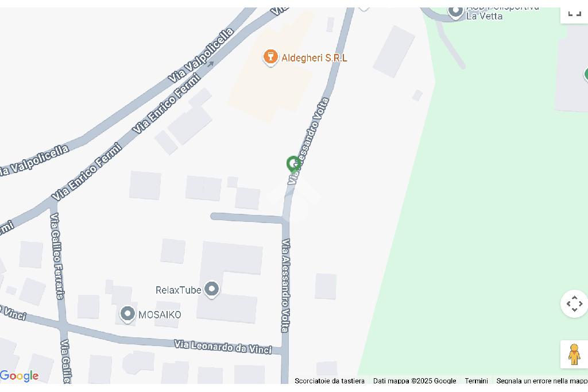Click the RelaxTube label text
The image size is (588, 392).
(179, 290)
